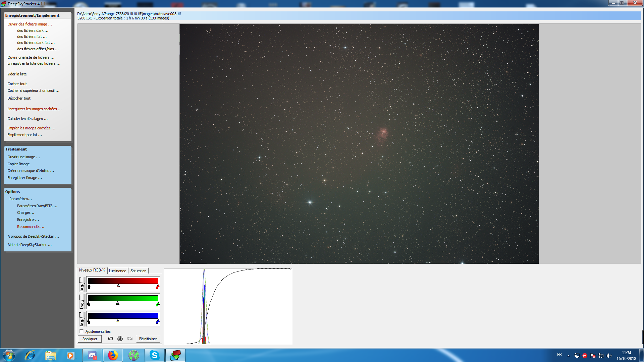Click the log curve button for the green channel
This screenshot has height=362, width=644.
pos(82,302)
